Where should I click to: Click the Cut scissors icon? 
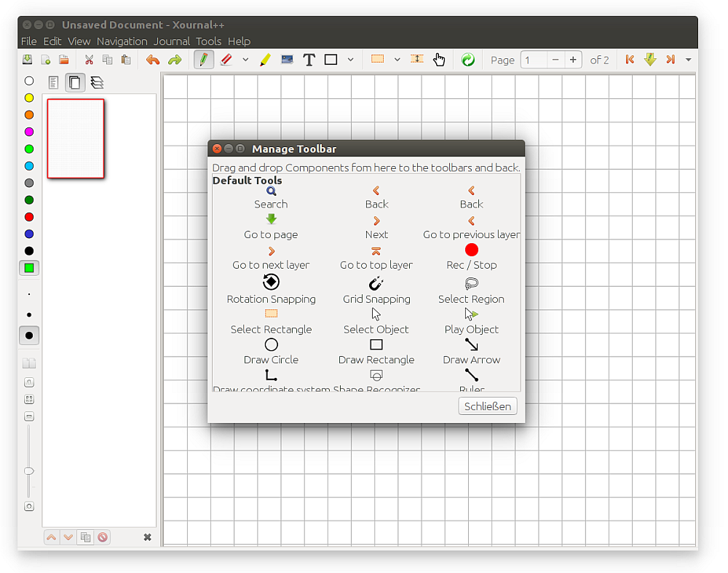point(89,60)
